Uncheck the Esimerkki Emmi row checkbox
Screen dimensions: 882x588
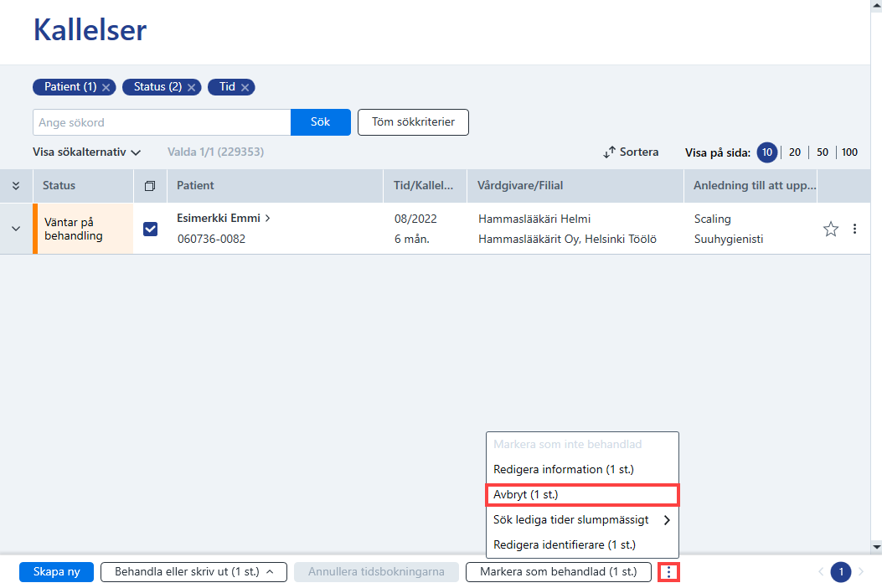click(150, 229)
